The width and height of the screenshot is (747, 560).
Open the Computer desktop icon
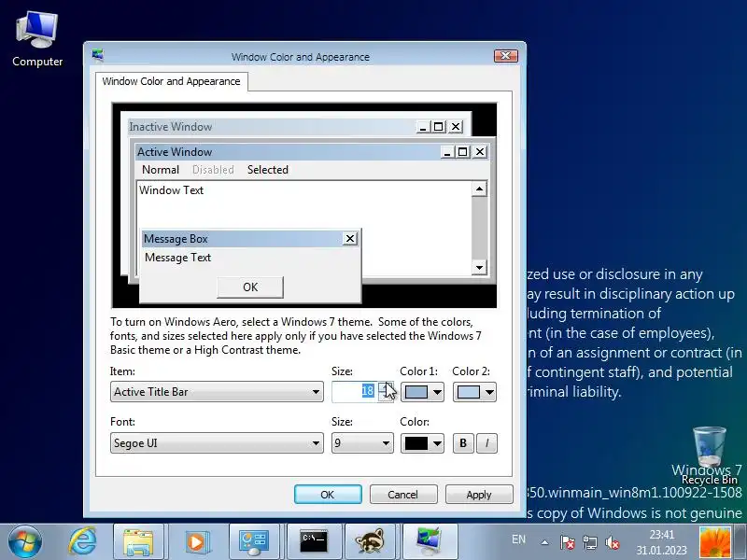click(37, 40)
